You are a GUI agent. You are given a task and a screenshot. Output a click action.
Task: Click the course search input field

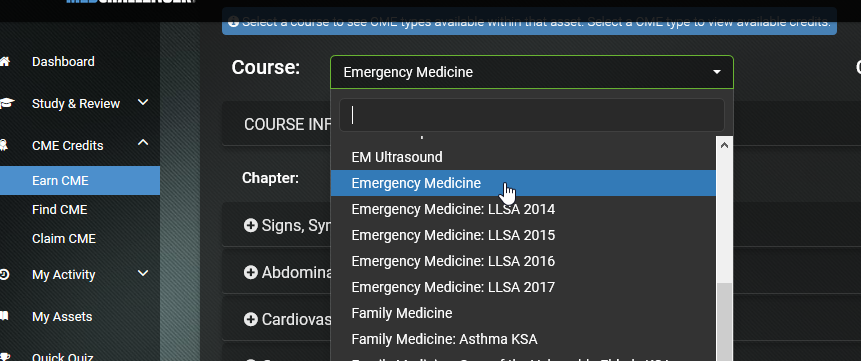532,115
